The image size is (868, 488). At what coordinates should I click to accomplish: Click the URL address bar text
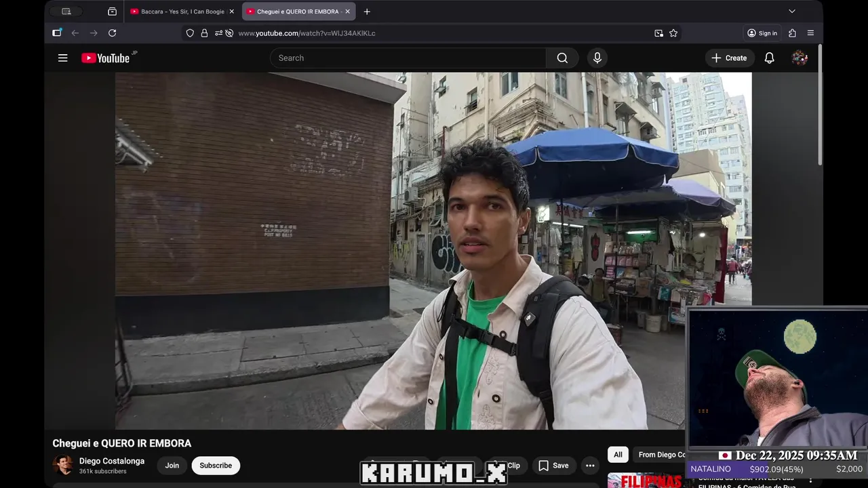click(307, 33)
